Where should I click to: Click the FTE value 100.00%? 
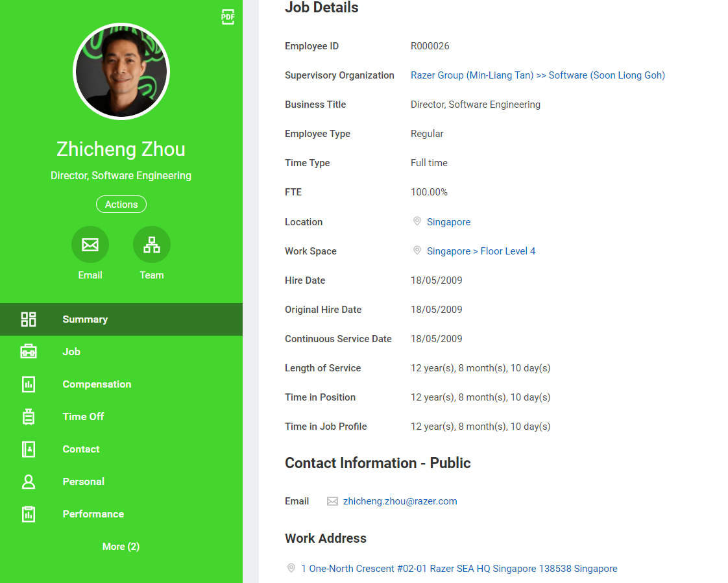pos(429,192)
